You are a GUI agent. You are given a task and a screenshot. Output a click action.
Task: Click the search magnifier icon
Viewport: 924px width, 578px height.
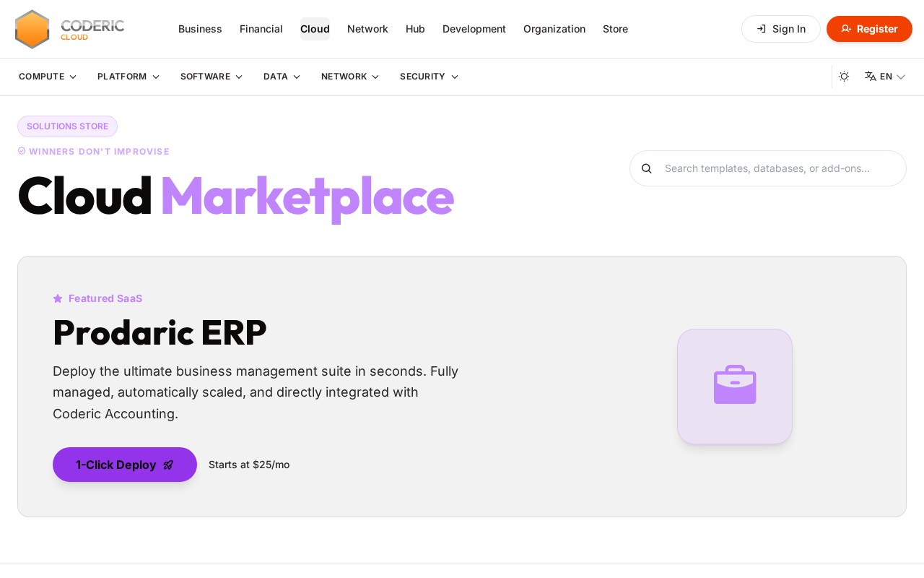647,168
